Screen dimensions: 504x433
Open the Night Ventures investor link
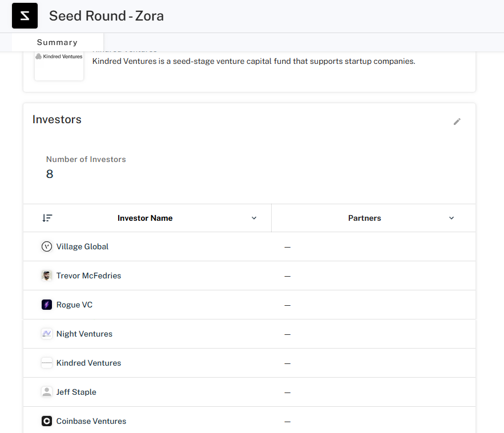pyautogui.click(x=84, y=334)
